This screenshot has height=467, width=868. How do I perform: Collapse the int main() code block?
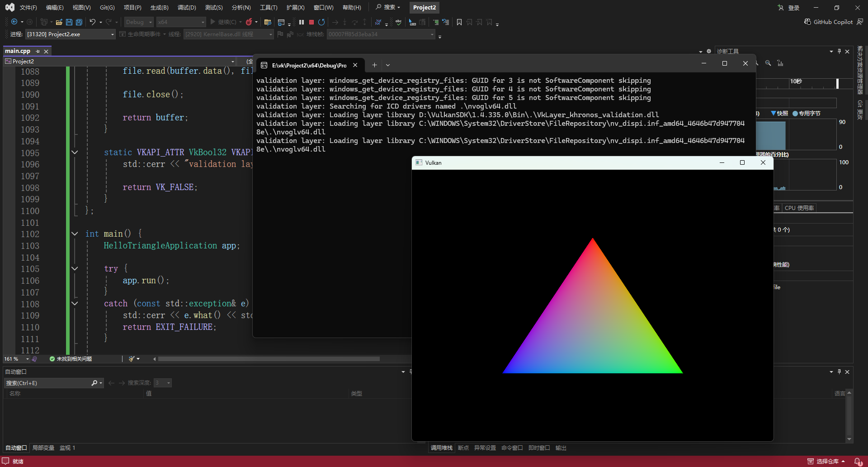click(x=75, y=234)
